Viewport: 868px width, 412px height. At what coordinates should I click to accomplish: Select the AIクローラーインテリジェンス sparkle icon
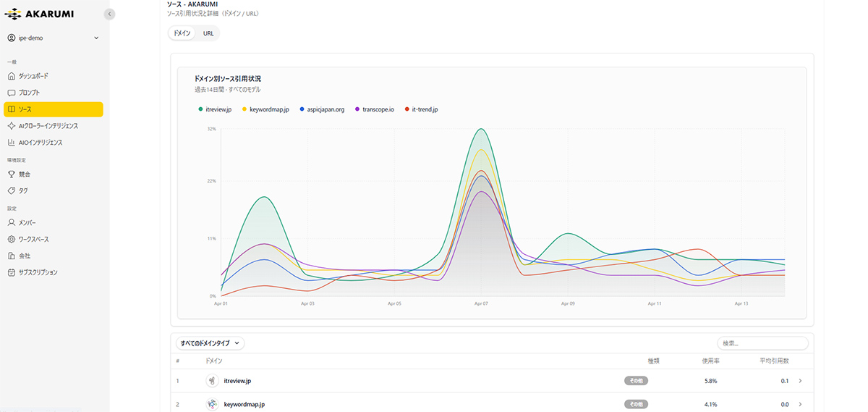click(x=11, y=126)
